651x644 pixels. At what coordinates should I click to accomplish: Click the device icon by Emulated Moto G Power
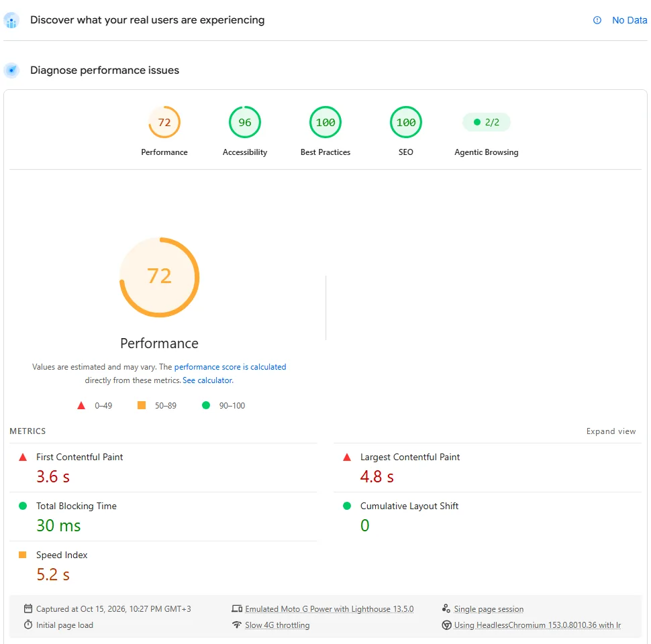(x=237, y=608)
